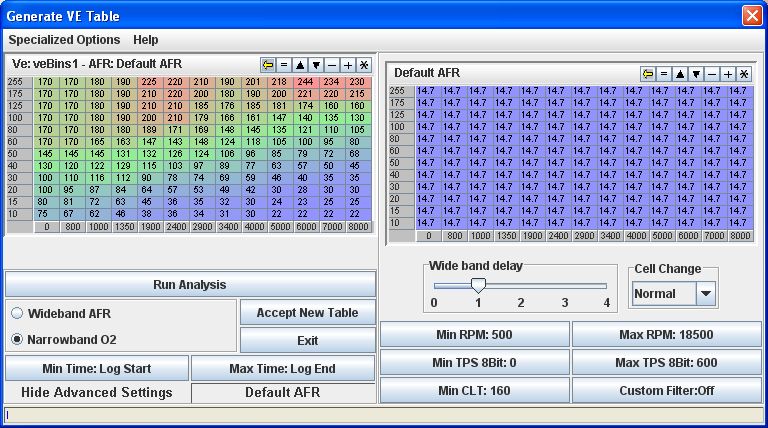
Task: Click the Max RPM: 18500 field button
Action: 667,334
